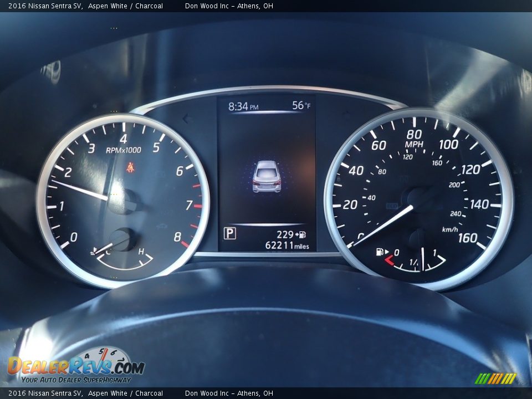Click the colored stripes logo bottom right
Image resolution: width=532 pixels, height=399 pixels.
click(495, 378)
